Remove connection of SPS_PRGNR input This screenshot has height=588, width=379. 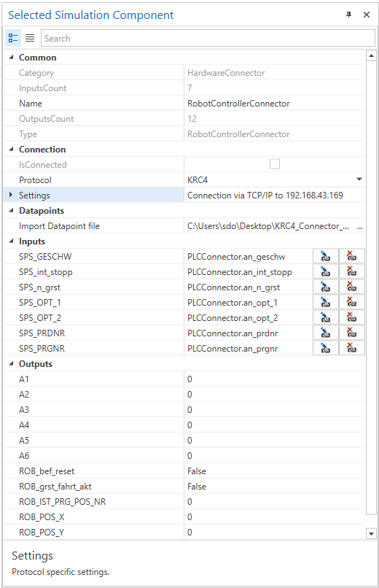pyautogui.click(x=351, y=349)
